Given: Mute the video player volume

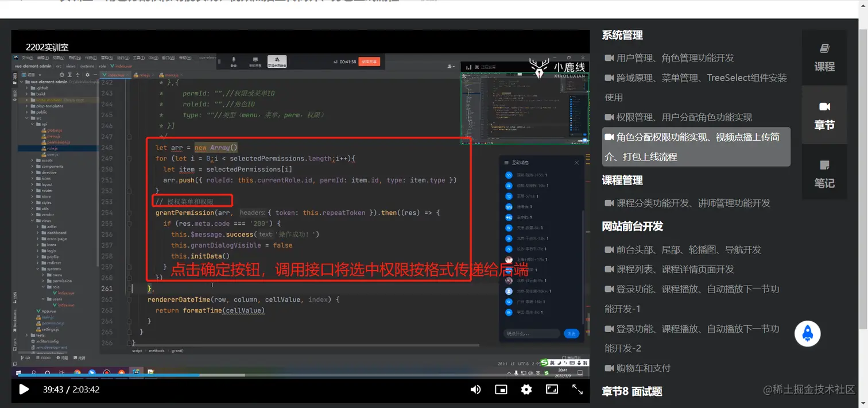Looking at the screenshot, I should (475, 390).
